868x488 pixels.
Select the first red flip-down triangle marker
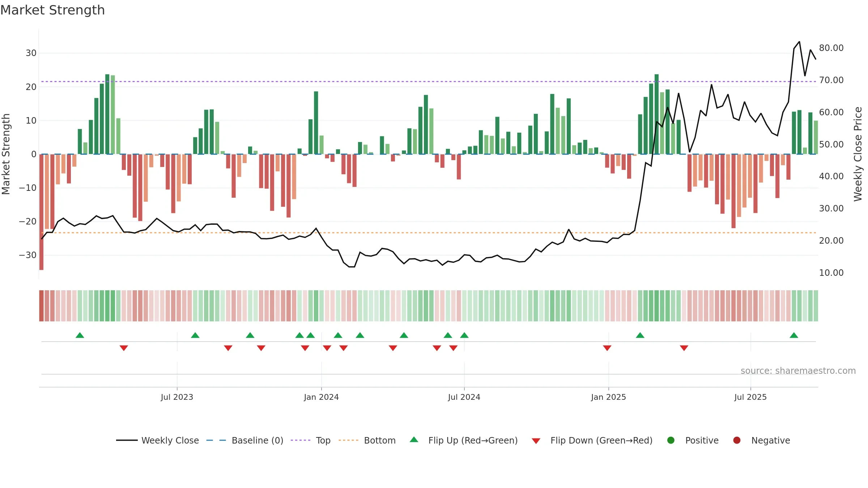(124, 348)
